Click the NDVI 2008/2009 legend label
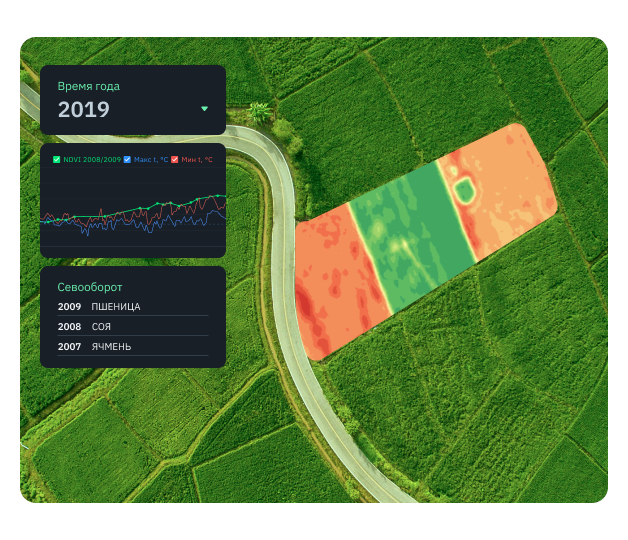 pyautogui.click(x=92, y=159)
